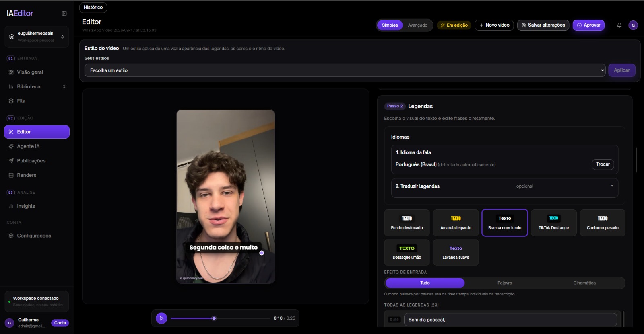Screen dimensions: 644x334
Task: Click the video preview thumbnail
Action: tap(225, 197)
